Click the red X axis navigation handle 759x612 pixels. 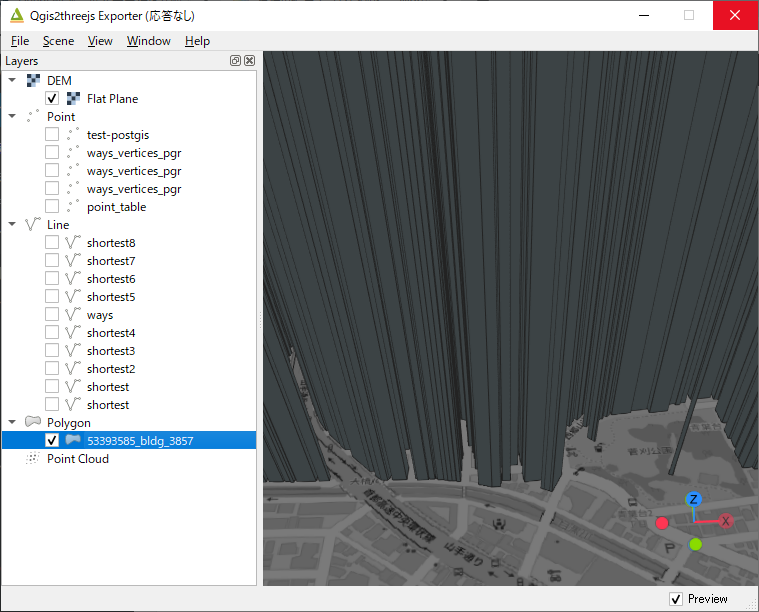coord(726,521)
